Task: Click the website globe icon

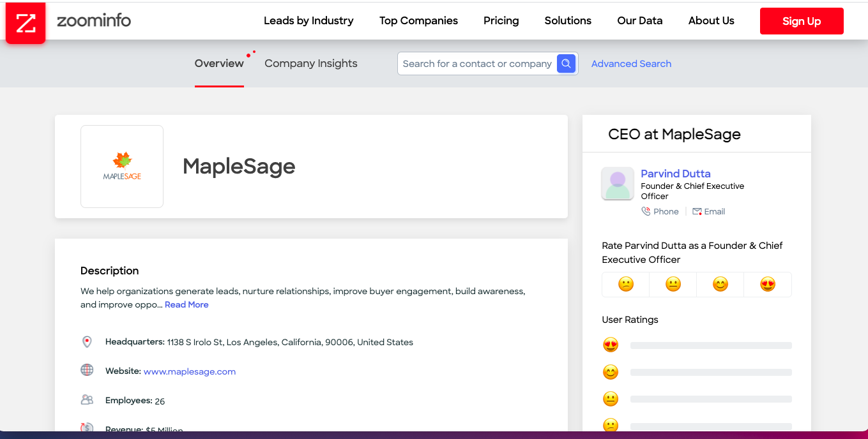Action: pos(88,370)
